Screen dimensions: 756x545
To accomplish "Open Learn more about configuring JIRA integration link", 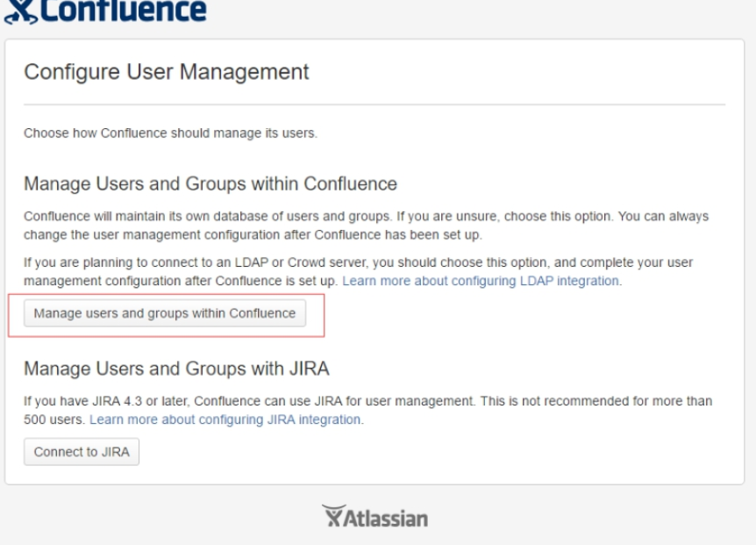I will point(225,420).
